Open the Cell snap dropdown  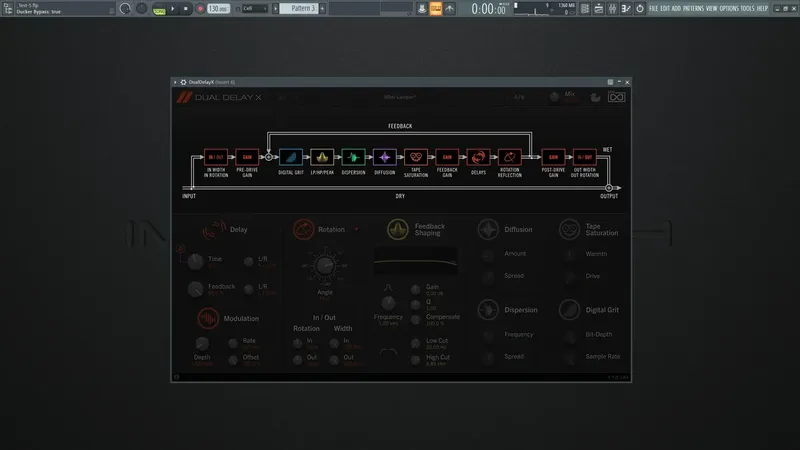254,9
